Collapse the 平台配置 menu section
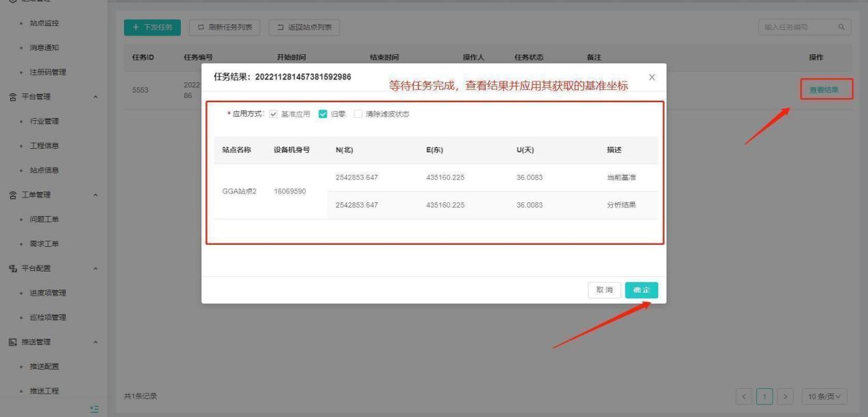The width and height of the screenshot is (868, 417). pos(95,268)
